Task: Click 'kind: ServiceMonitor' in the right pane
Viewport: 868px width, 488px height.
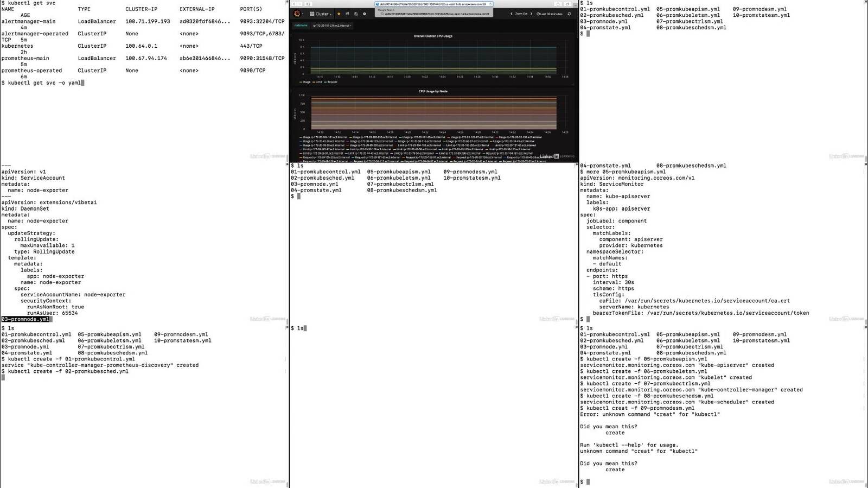Action: (612, 184)
